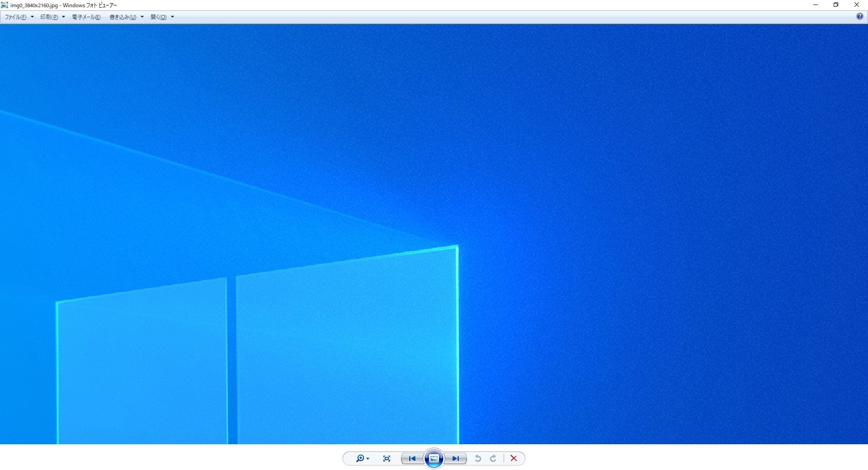Go to the previous photo
The width and height of the screenshot is (868, 470).
click(412, 458)
